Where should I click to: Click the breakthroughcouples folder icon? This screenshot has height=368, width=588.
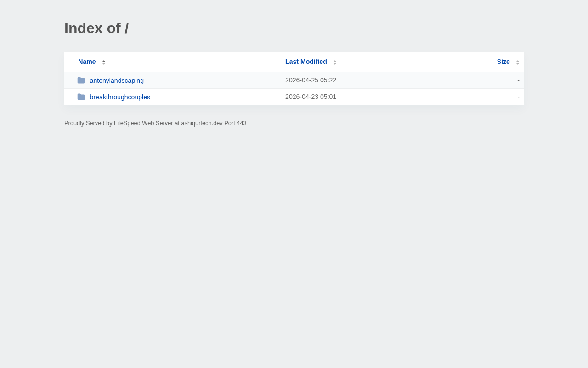coord(81,97)
